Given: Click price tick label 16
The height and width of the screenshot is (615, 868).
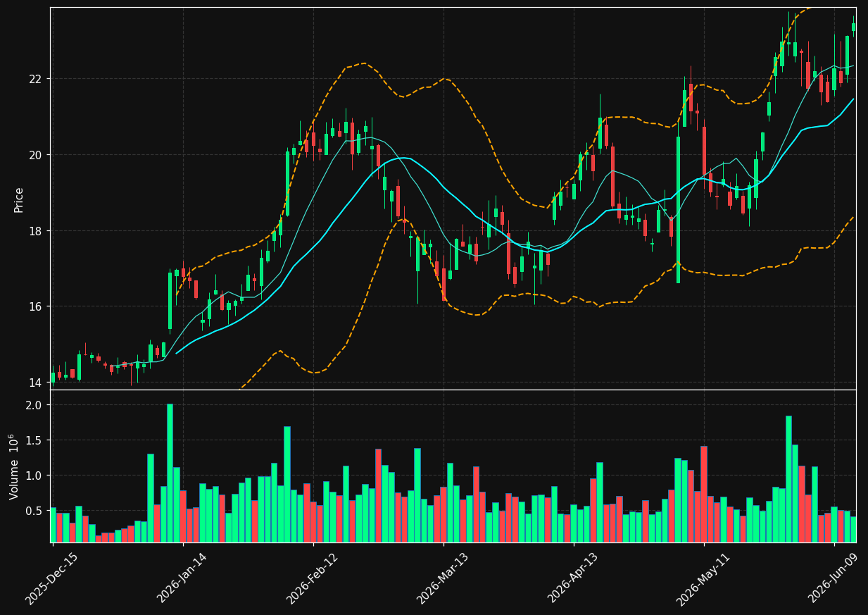Looking at the screenshot, I should [35, 306].
